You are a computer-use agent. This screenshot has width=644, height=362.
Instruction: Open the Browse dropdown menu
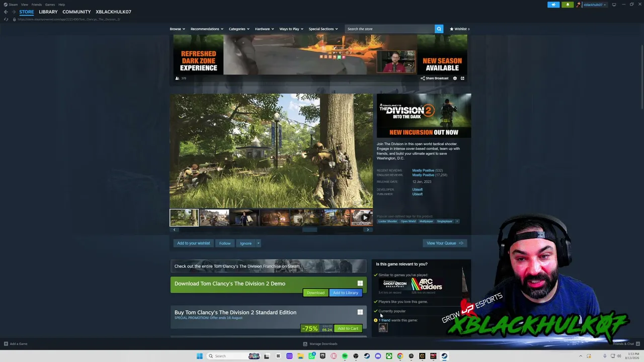pyautogui.click(x=177, y=29)
